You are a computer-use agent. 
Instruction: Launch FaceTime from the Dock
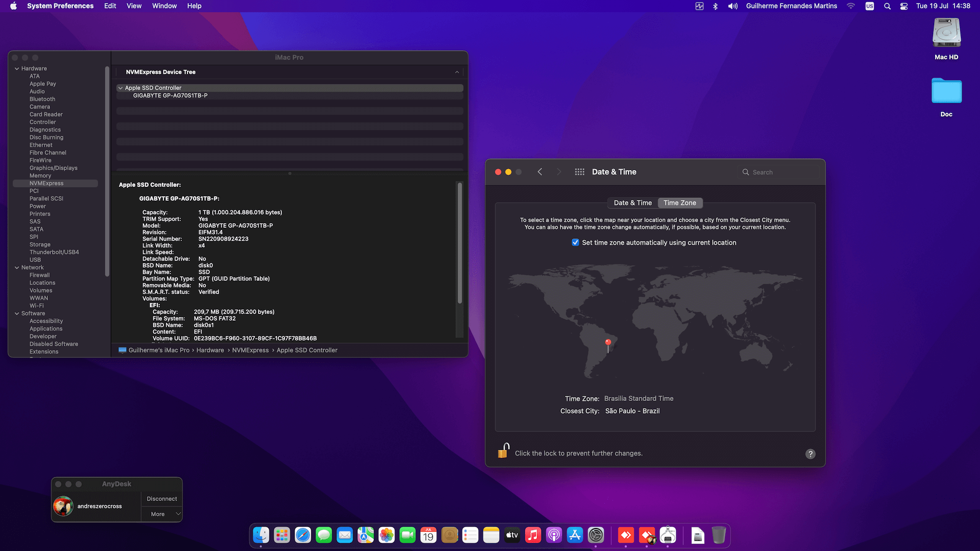tap(407, 535)
